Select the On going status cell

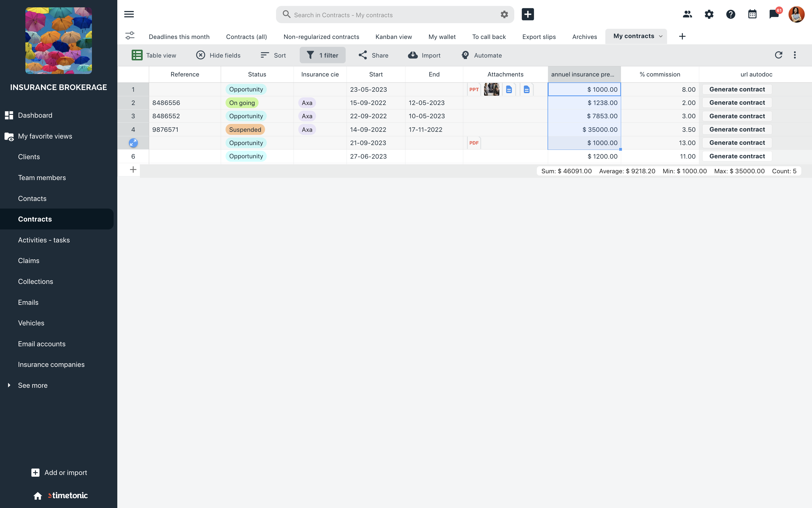click(x=257, y=103)
